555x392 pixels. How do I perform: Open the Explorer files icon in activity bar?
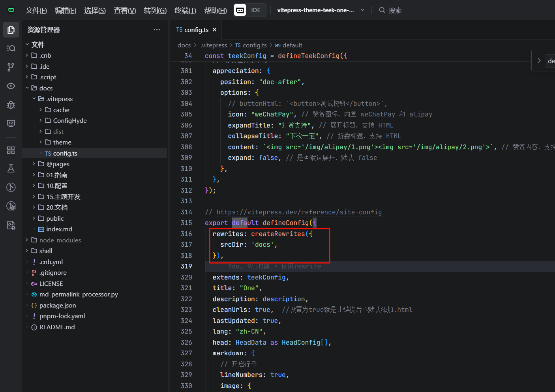(x=11, y=30)
